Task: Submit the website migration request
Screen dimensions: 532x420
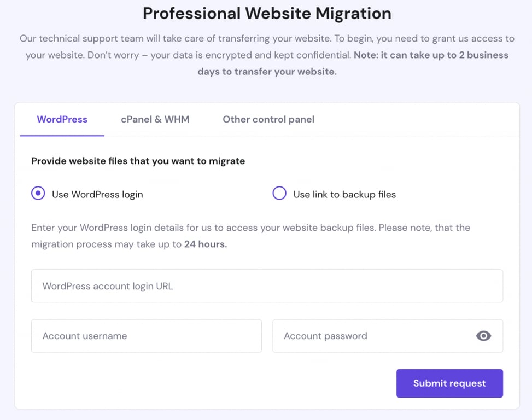Action: point(449,383)
